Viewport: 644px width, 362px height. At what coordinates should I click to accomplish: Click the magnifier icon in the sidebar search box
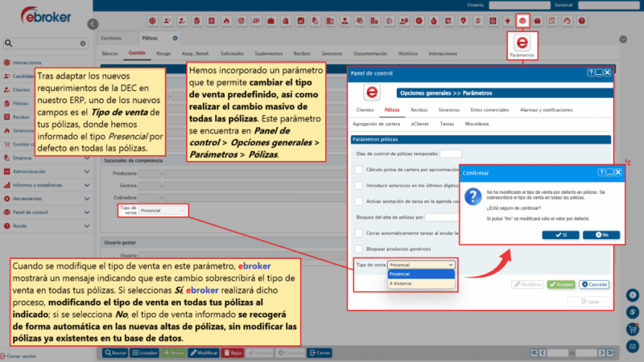click(9, 43)
